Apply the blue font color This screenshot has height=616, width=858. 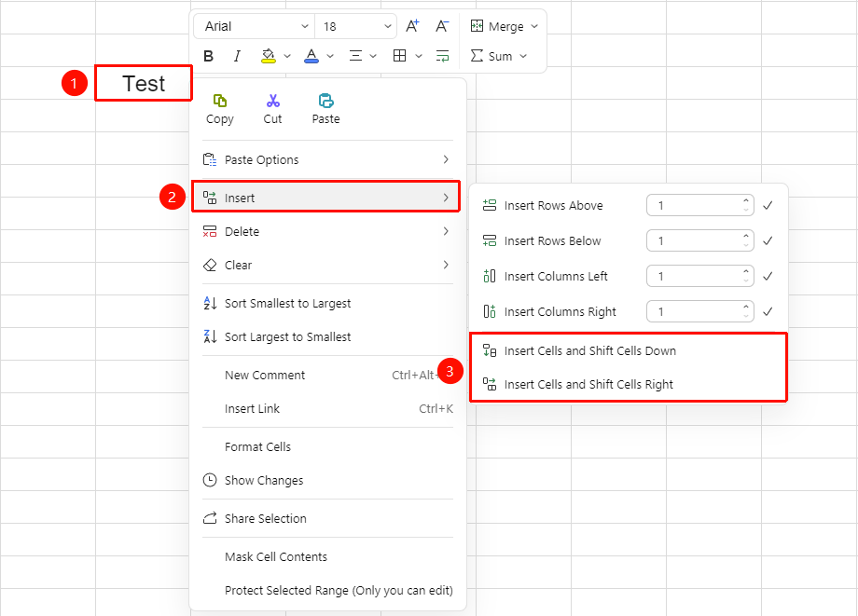311,56
